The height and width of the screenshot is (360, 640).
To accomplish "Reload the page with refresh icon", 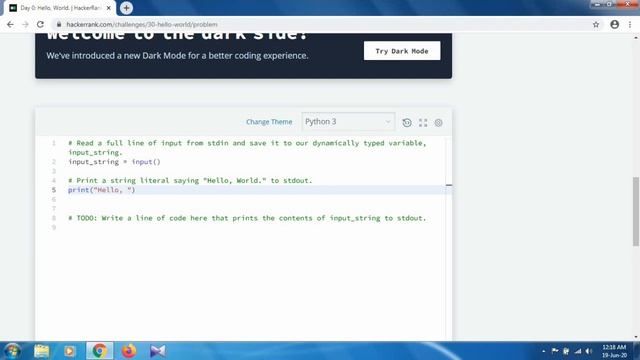I will click(x=40, y=24).
